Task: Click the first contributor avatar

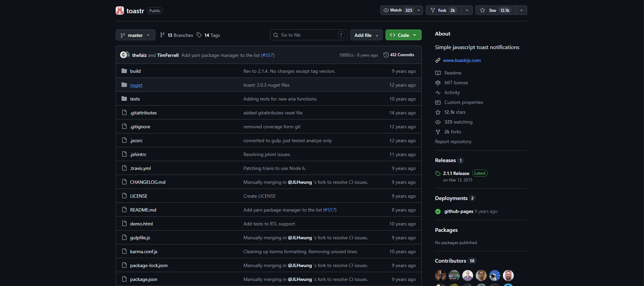Action: (441, 276)
